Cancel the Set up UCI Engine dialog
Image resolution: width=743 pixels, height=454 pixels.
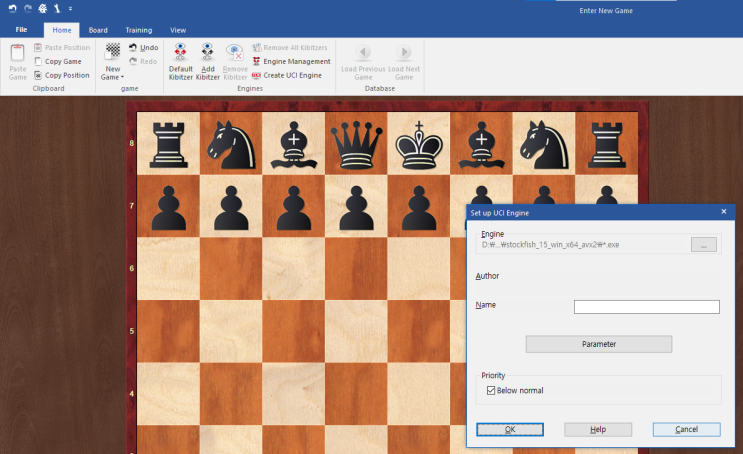tap(687, 429)
